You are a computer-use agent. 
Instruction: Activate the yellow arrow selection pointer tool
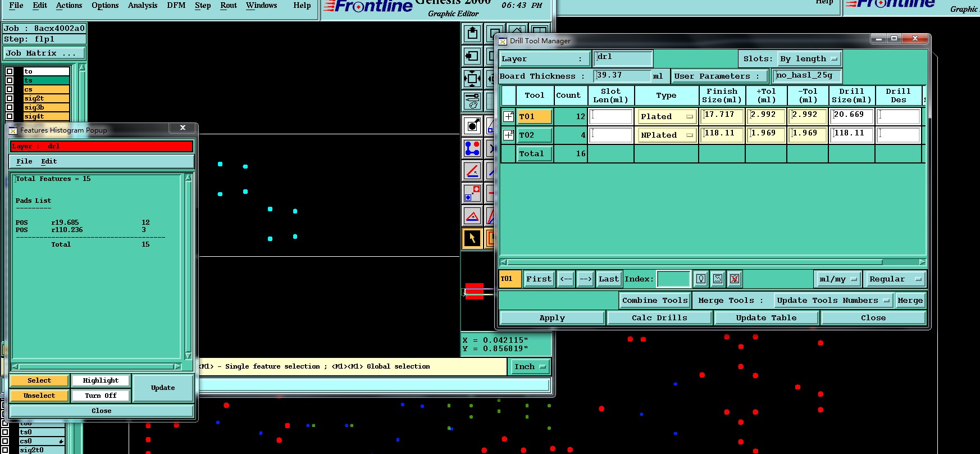[x=472, y=238]
